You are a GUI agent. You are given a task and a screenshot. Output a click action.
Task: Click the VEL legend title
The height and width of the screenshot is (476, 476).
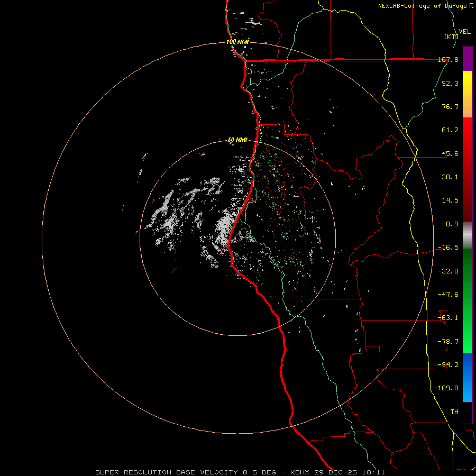point(464,32)
